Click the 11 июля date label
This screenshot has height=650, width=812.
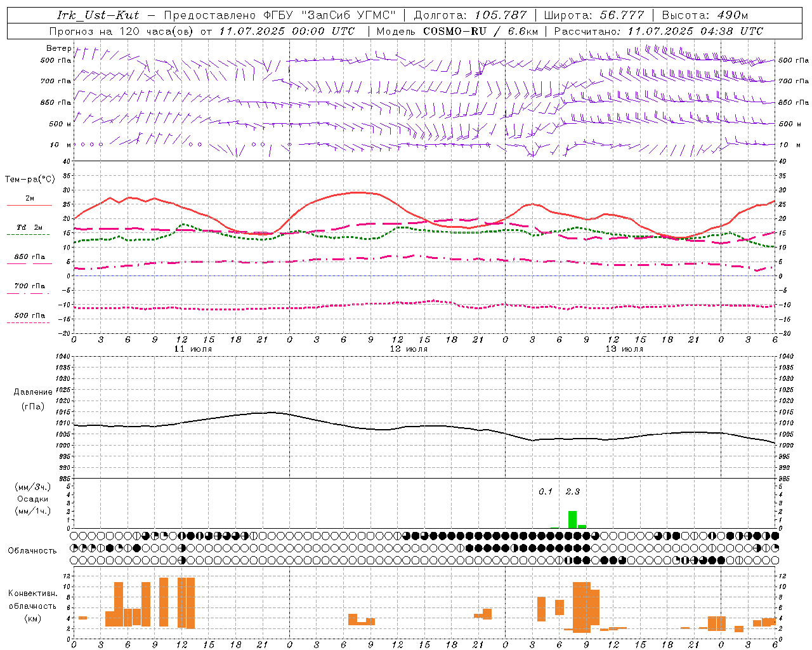(x=193, y=349)
